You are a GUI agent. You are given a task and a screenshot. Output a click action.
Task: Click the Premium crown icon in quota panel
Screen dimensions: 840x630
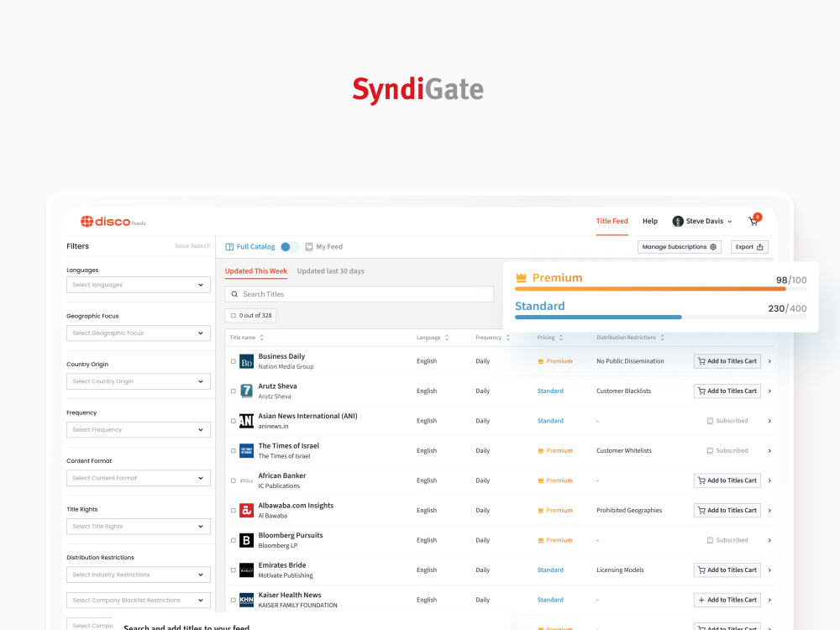tap(522, 277)
